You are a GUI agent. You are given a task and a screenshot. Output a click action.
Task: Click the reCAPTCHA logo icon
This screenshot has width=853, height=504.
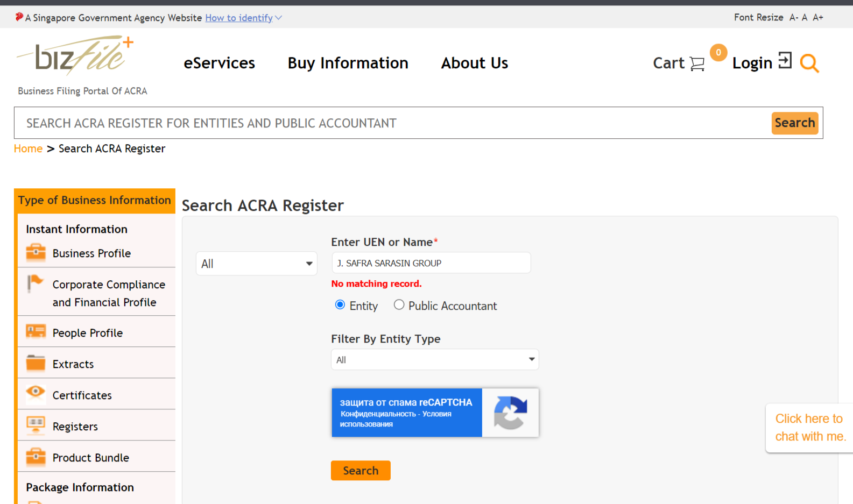click(510, 413)
